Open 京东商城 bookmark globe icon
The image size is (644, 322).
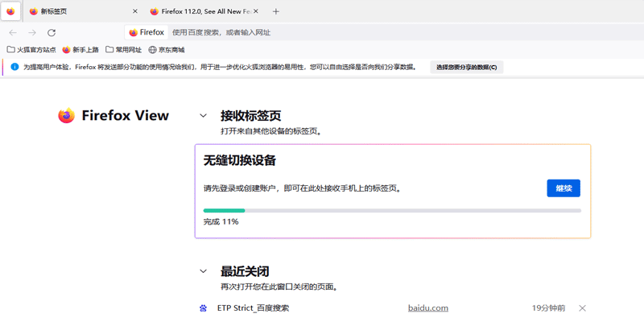coord(152,50)
